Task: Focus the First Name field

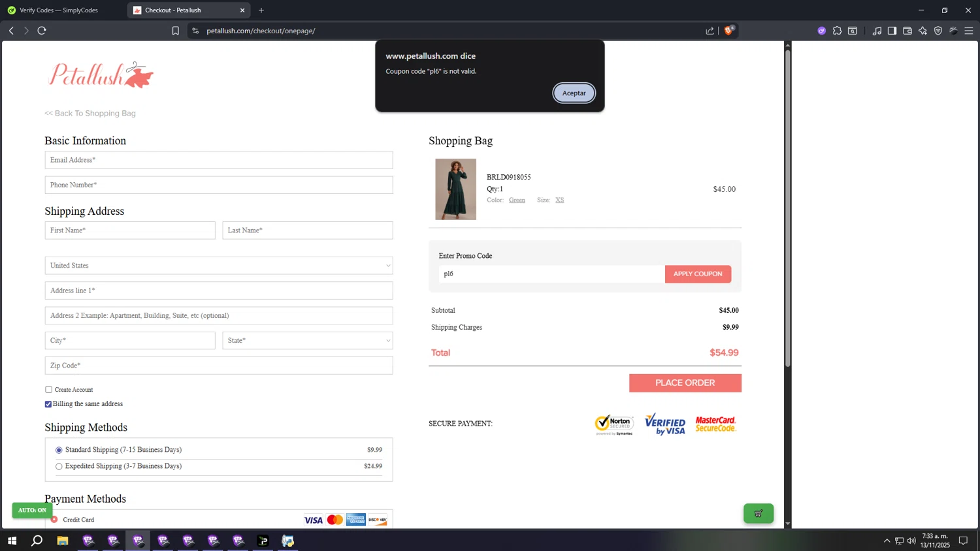Action: point(130,230)
